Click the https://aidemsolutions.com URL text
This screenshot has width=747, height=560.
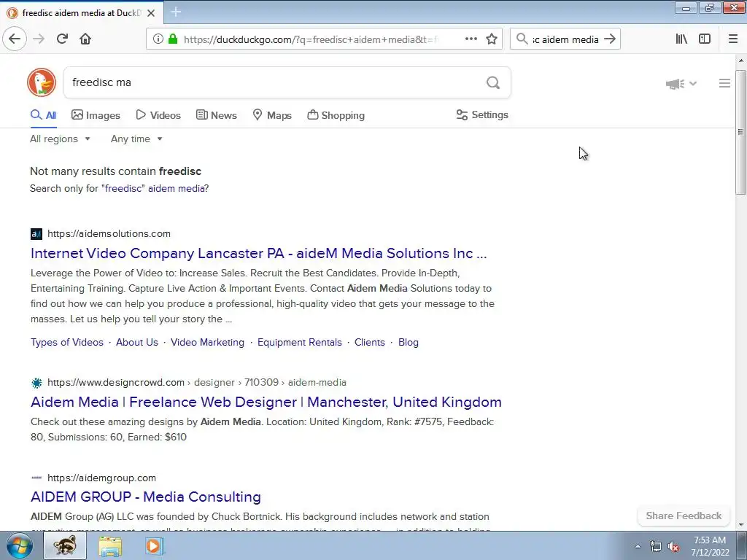[109, 234]
